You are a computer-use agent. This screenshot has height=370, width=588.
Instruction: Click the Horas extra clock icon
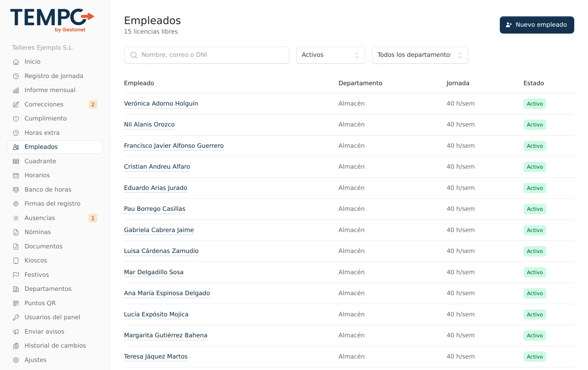[16, 133]
